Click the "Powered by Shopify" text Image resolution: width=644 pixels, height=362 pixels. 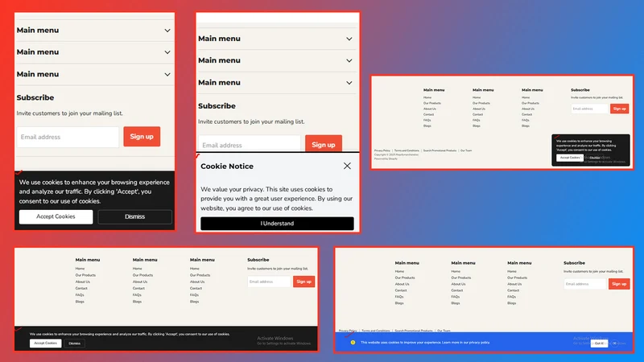[x=386, y=158]
